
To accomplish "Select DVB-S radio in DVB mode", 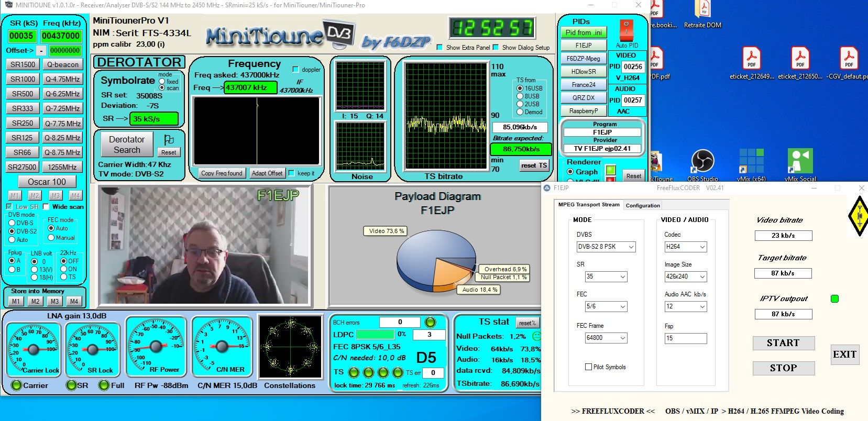I will coord(12,223).
